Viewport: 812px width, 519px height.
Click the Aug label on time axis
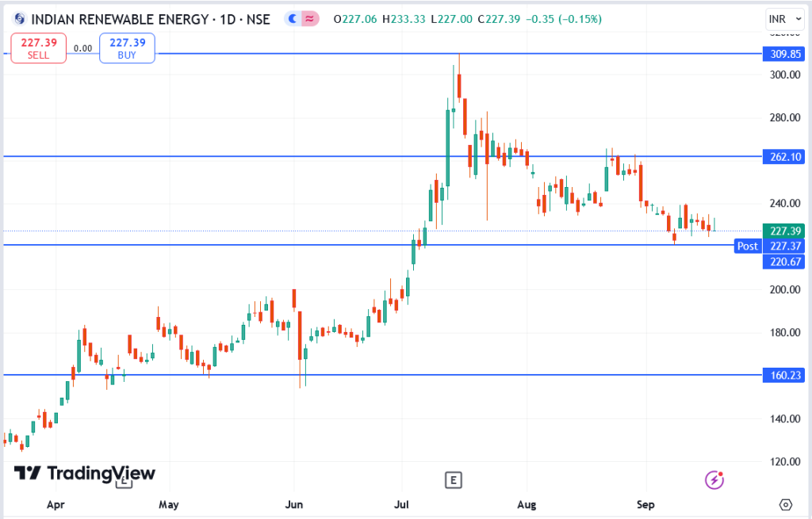tap(527, 505)
